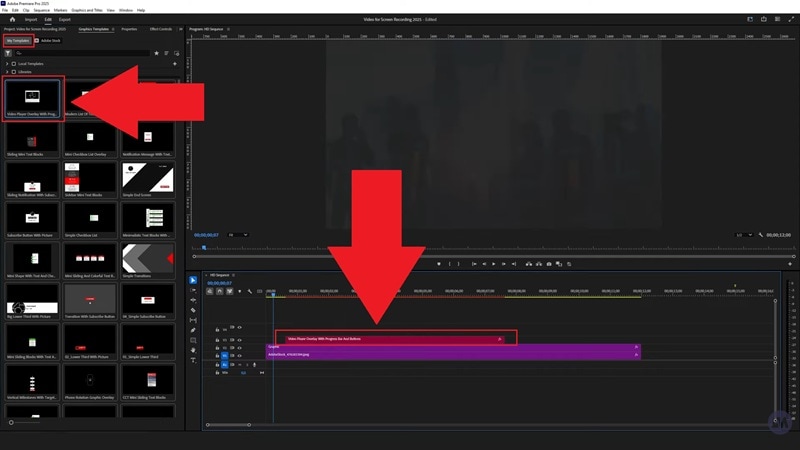The image size is (800, 450).
Task: Open the Graphics Templates panel menu
Action: coord(113,29)
